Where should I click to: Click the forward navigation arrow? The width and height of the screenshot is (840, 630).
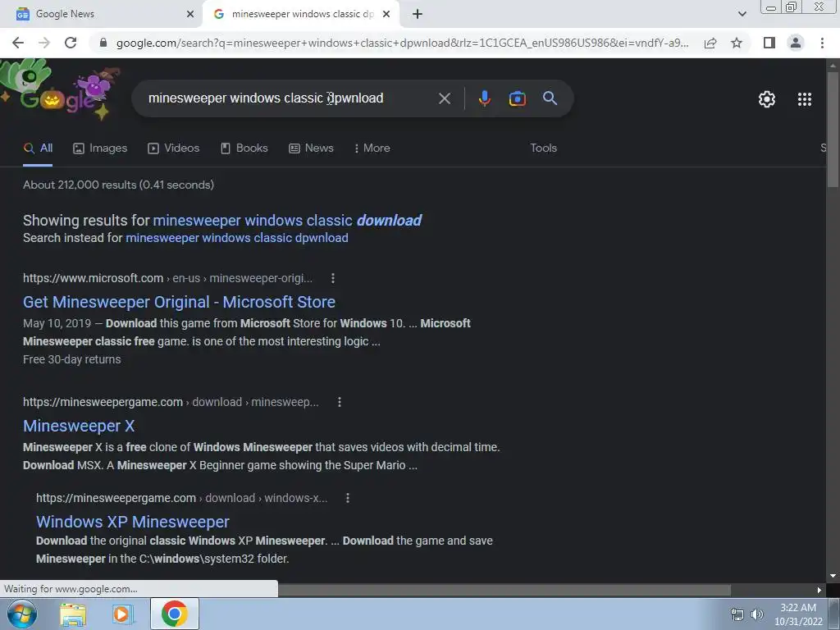44,43
